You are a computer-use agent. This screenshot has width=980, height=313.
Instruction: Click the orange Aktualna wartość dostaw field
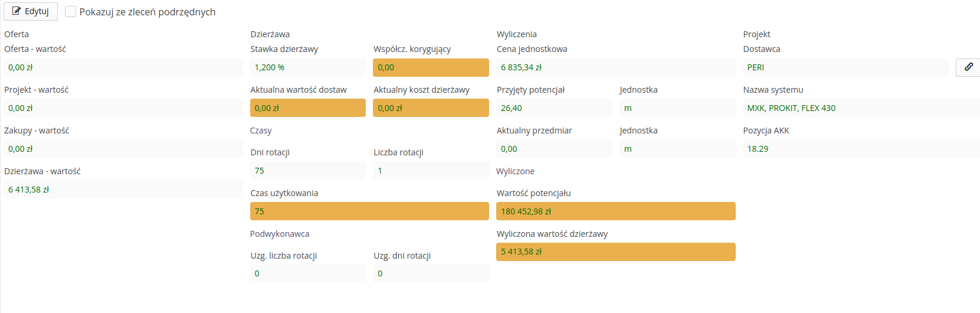(307, 108)
